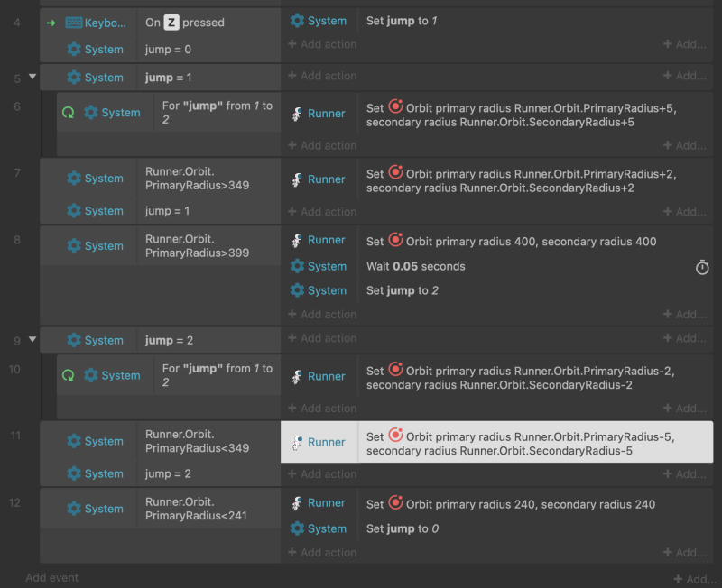
Task: Select the PrimaryRadius-2 orbit action
Action: coord(521,377)
